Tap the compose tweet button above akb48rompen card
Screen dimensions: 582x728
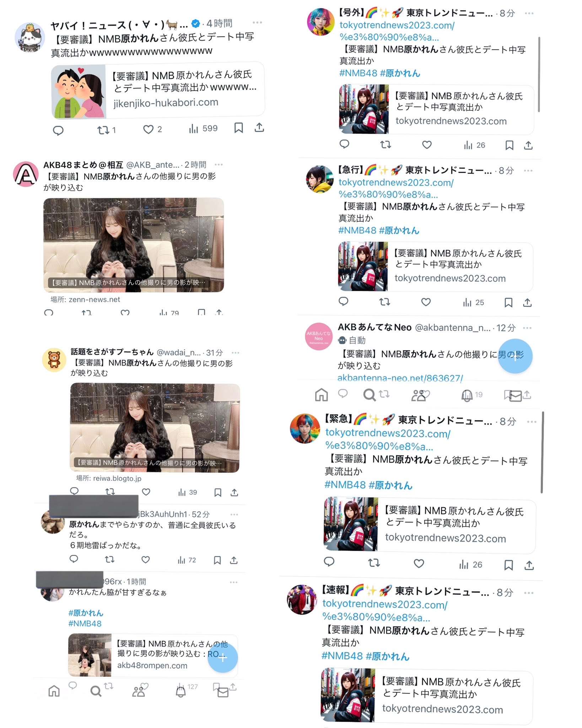[x=222, y=658]
